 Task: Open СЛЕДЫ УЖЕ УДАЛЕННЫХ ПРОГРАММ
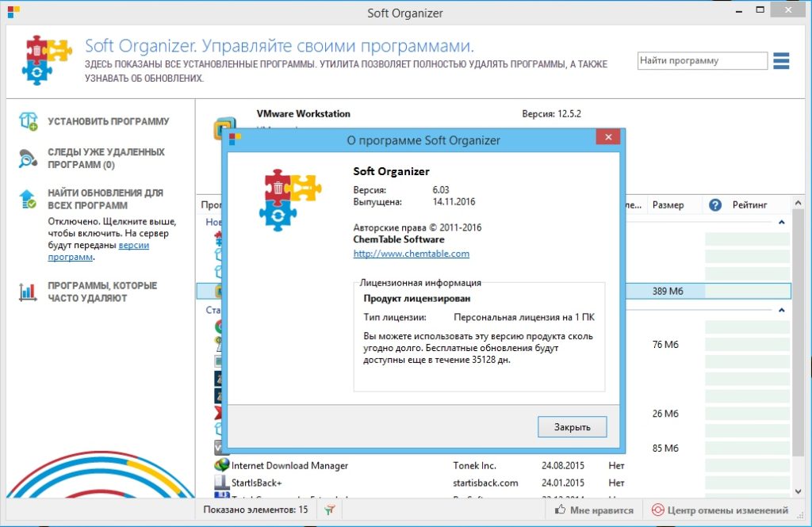(x=106, y=158)
